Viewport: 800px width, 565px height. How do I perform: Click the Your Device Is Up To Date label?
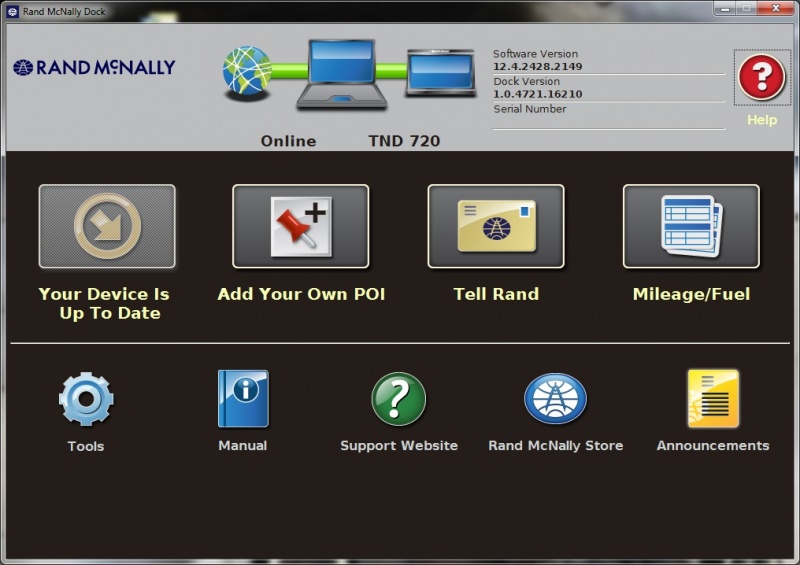(x=105, y=304)
